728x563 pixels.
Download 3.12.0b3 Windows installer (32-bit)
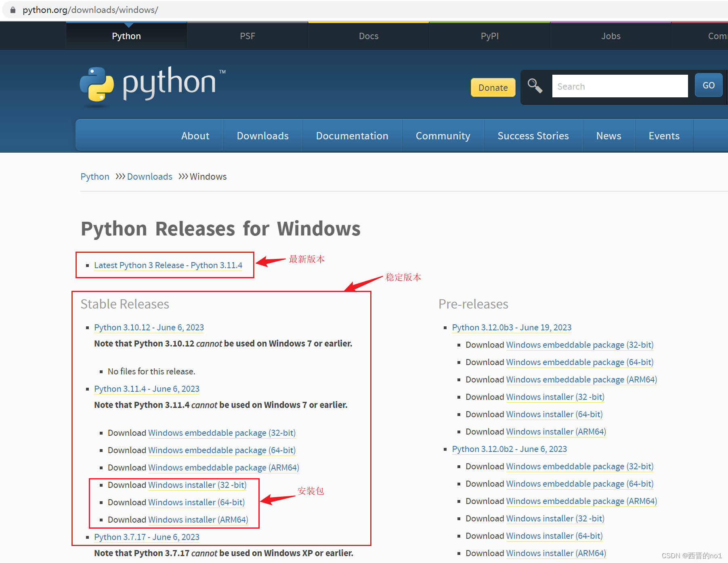tap(556, 397)
